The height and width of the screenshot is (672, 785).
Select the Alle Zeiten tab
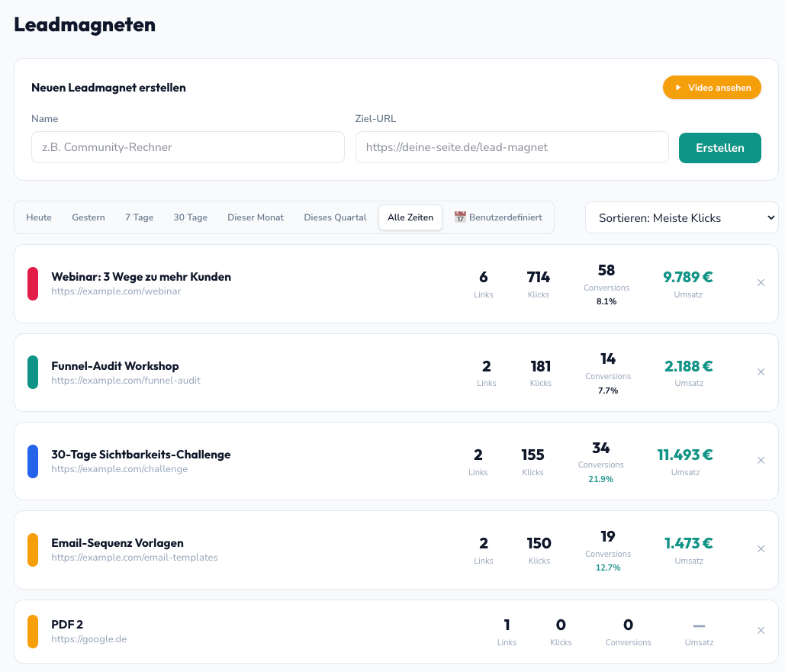click(x=410, y=217)
